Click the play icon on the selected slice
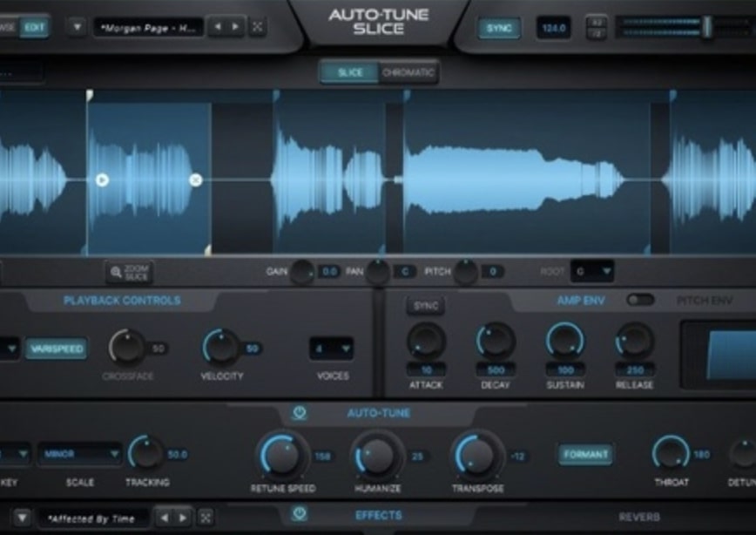This screenshot has height=535, width=756. (x=102, y=180)
